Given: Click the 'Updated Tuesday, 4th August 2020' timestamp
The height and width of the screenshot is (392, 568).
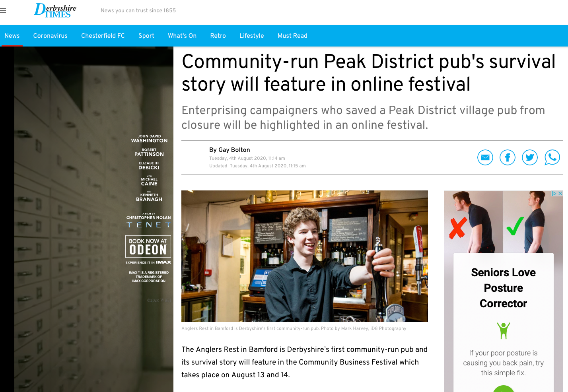Looking at the screenshot, I should click(x=257, y=166).
